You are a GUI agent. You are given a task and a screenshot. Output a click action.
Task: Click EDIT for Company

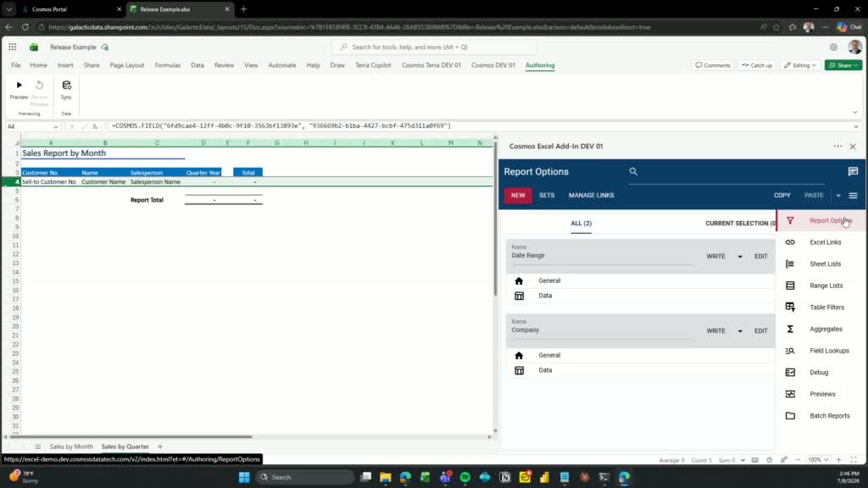[x=761, y=331]
